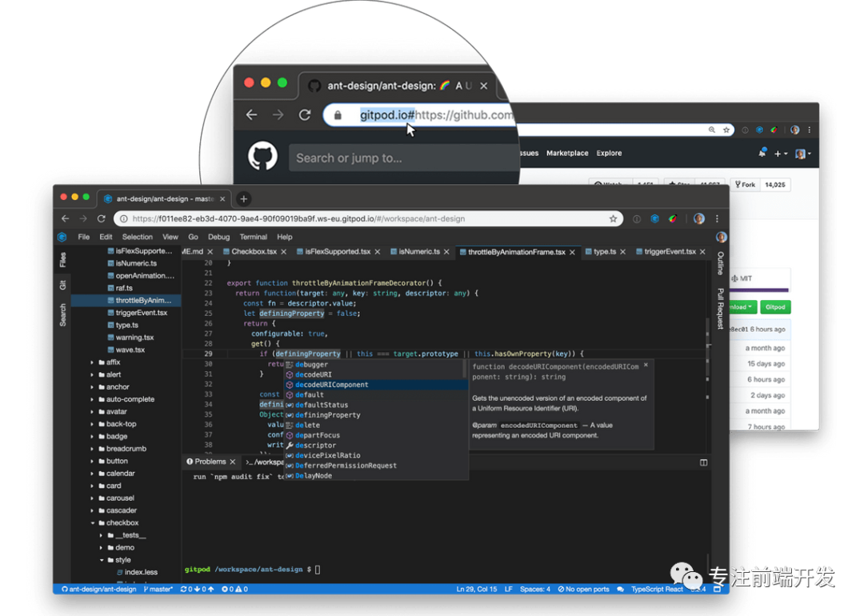This screenshot has width=864, height=616.
Task: Toggle the Outline side panel
Action: coord(720,263)
